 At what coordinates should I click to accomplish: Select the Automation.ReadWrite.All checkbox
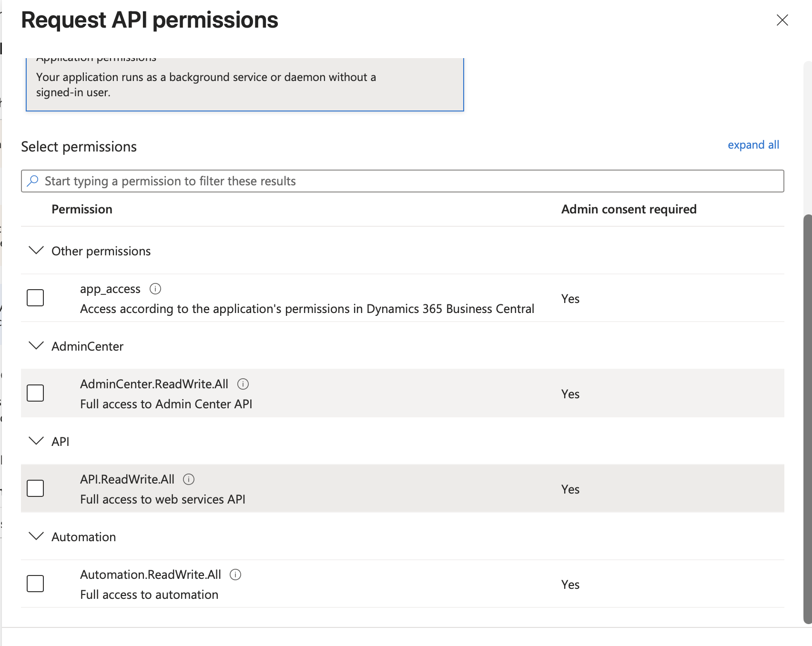35,584
